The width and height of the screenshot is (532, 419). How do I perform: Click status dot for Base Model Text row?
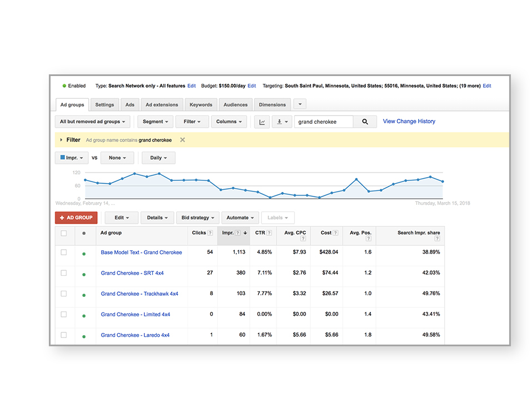coord(84,254)
